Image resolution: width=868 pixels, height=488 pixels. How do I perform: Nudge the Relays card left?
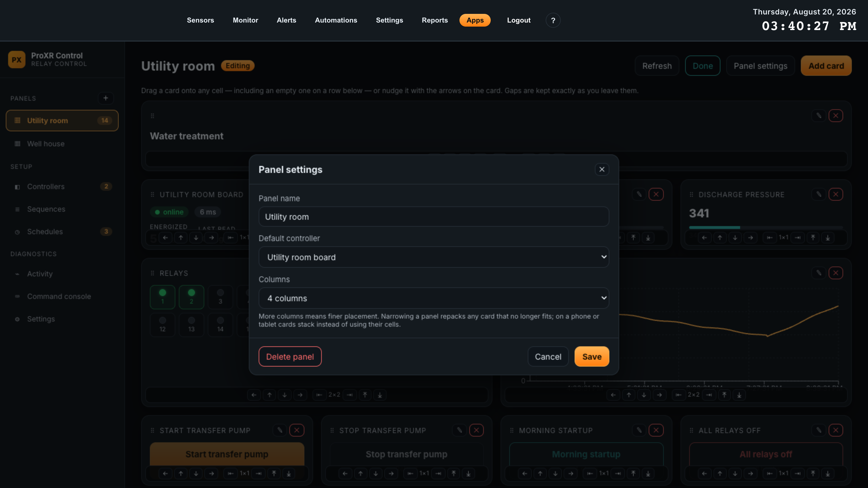click(x=254, y=395)
